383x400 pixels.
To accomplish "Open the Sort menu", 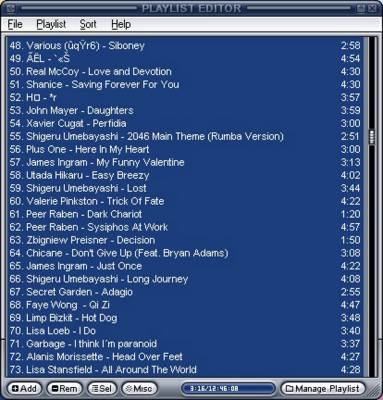I will click(x=88, y=24).
